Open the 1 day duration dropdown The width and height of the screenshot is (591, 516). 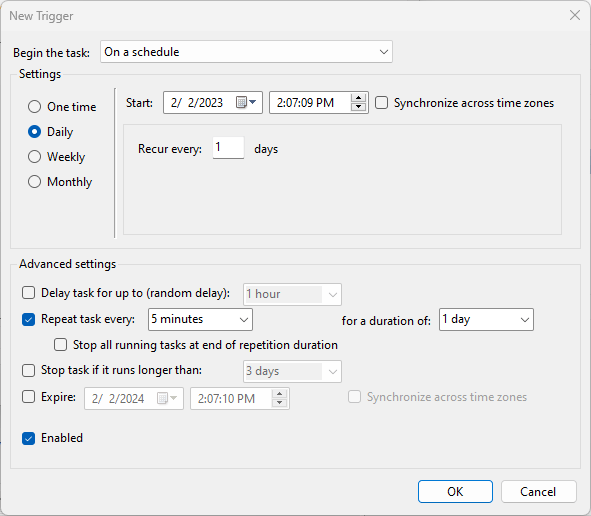pyautogui.click(x=486, y=320)
